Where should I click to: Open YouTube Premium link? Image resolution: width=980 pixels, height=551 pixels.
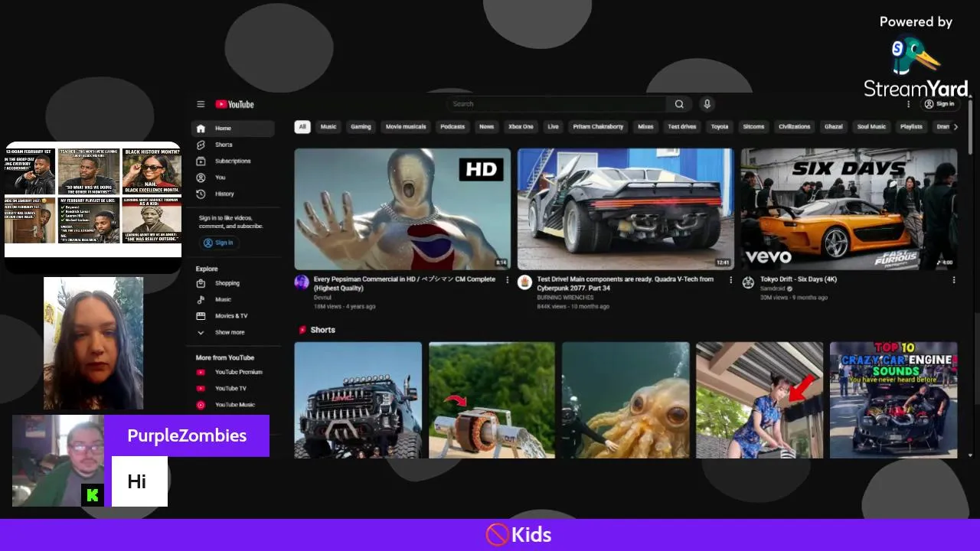click(x=232, y=372)
